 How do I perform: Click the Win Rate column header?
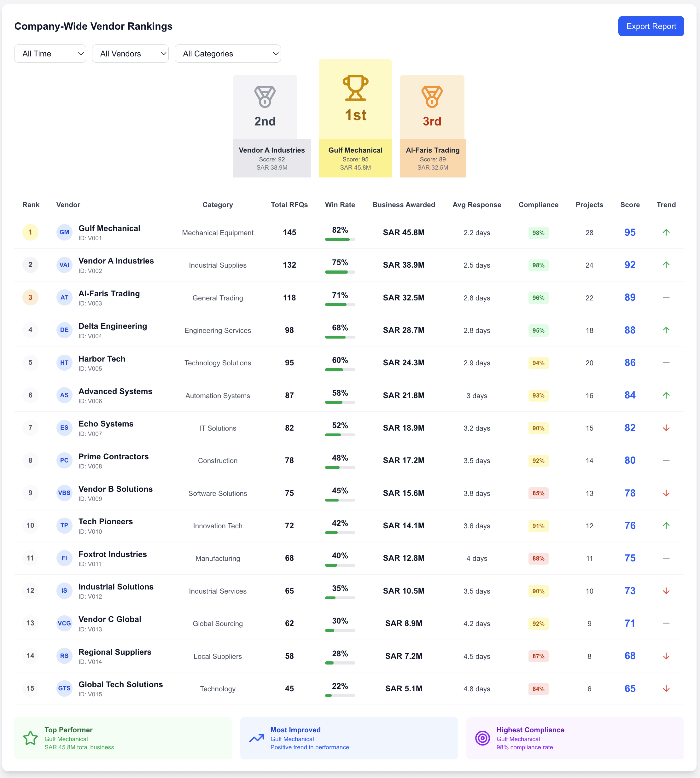[340, 205]
